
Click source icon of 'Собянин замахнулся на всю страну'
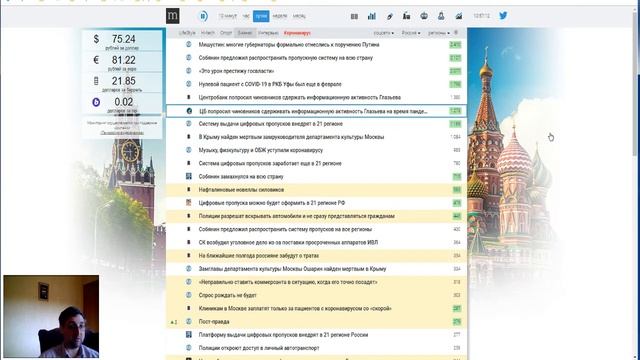(x=189, y=176)
